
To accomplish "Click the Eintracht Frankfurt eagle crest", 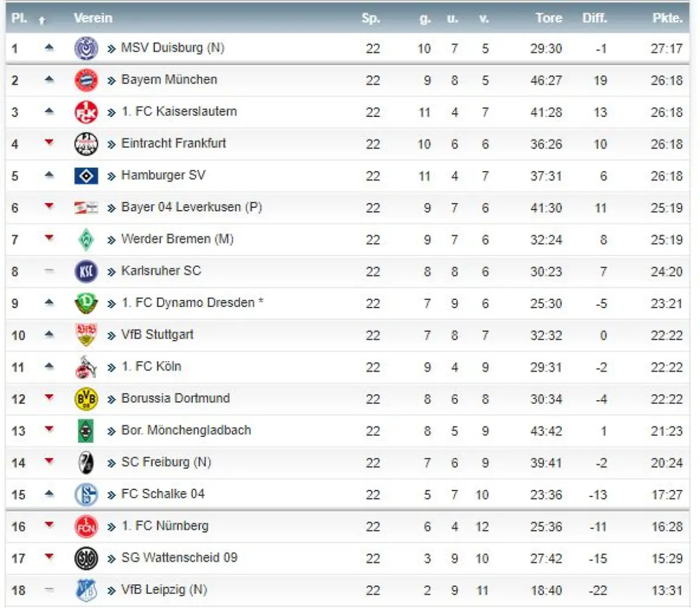I will [x=86, y=144].
